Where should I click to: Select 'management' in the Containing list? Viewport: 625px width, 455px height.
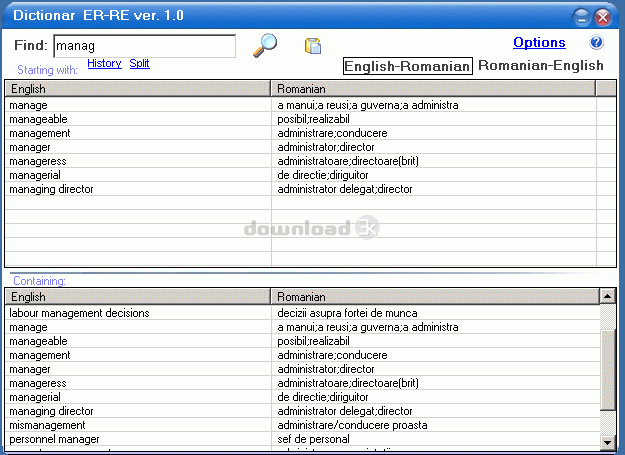(39, 355)
